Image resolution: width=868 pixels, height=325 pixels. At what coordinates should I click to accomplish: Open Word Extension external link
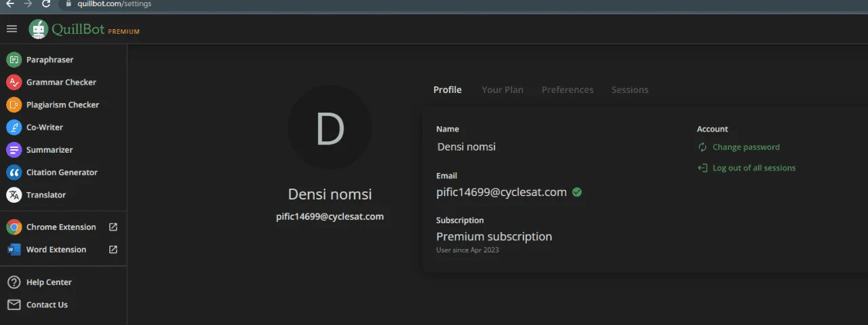pyautogui.click(x=113, y=250)
